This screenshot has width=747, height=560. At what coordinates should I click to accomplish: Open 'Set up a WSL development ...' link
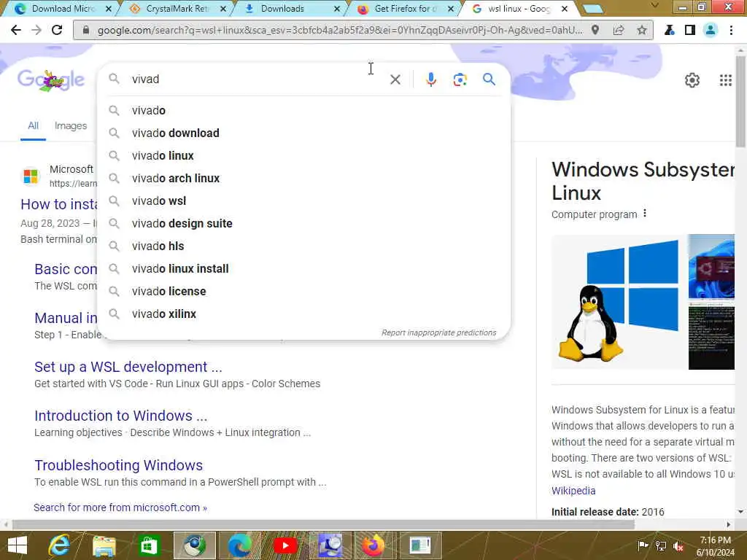tap(128, 367)
